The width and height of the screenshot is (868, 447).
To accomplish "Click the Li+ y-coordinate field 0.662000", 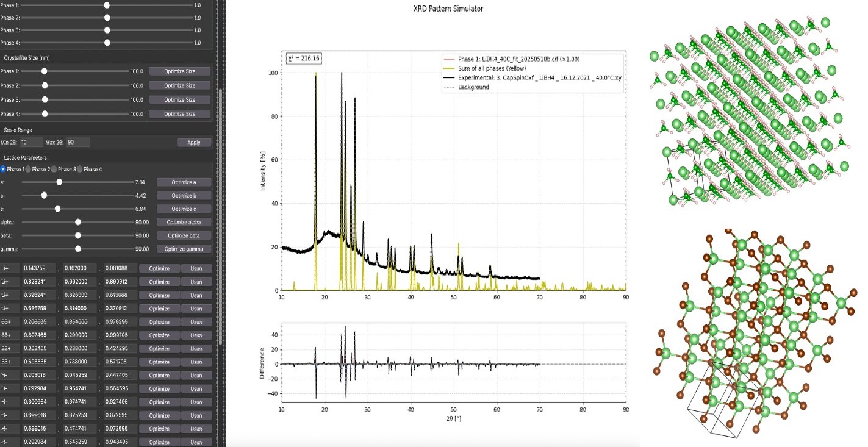I will tap(80, 282).
